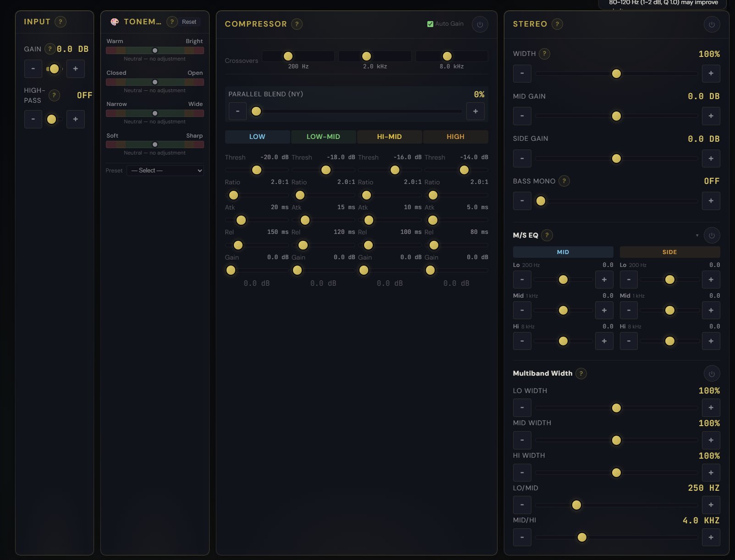This screenshot has width=735, height=560.
Task: Click the Narrow-Wide tone slider
Action: [x=155, y=113]
